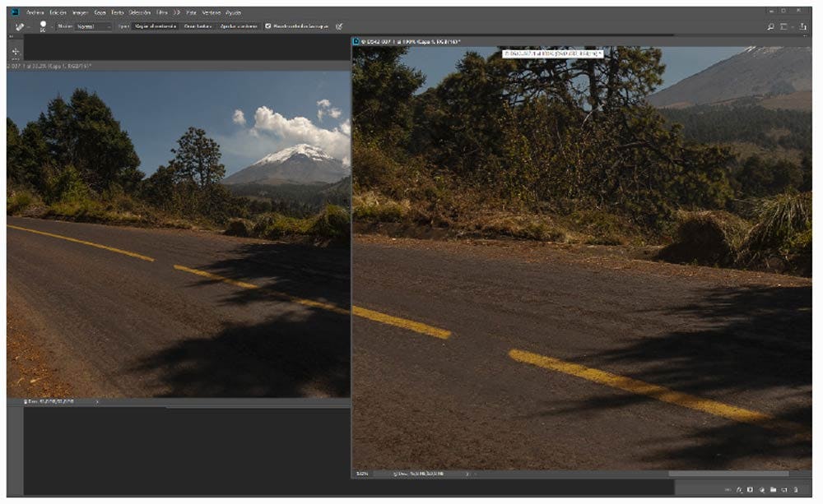Select the Move tool in the toolbox
Viewport: 823px width, 504px height.
tap(15, 52)
